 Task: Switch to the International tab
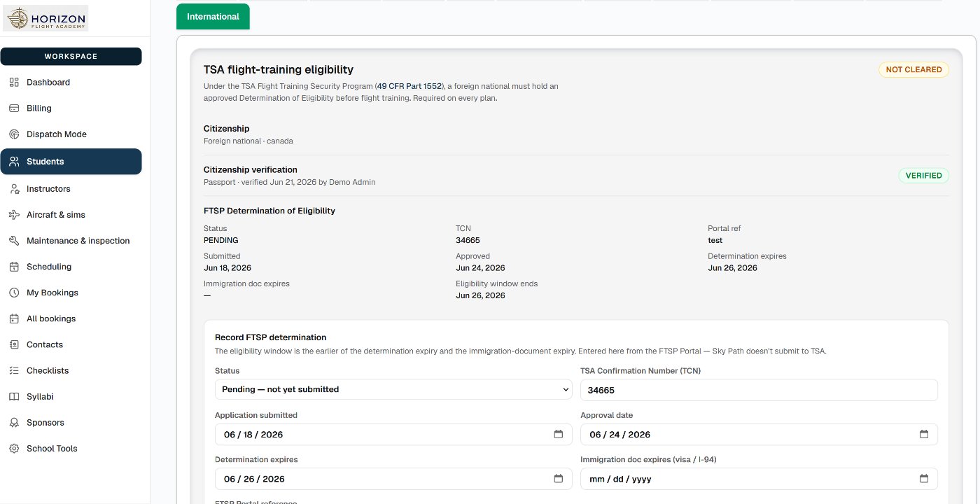tap(213, 17)
